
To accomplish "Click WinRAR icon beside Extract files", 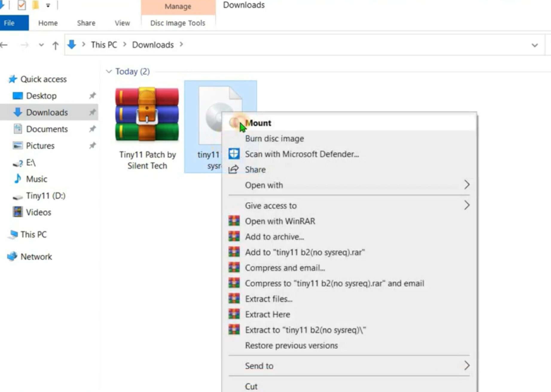I will 234,299.
